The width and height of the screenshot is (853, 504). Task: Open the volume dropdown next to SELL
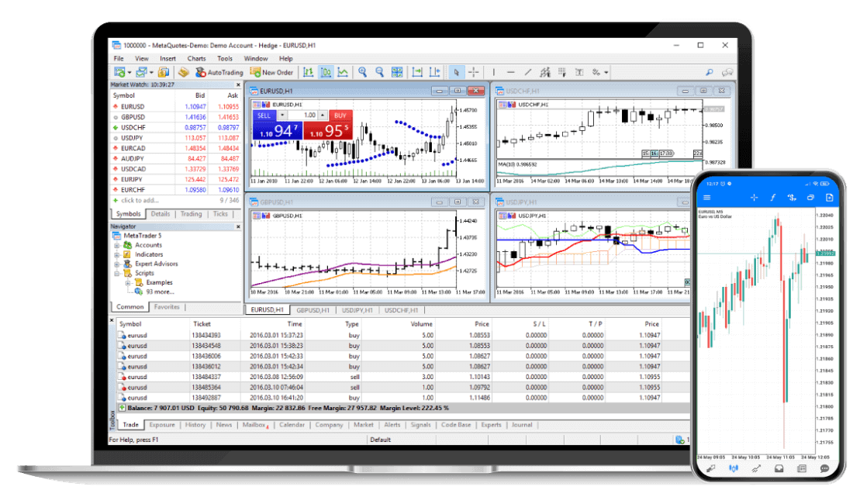pos(281,116)
